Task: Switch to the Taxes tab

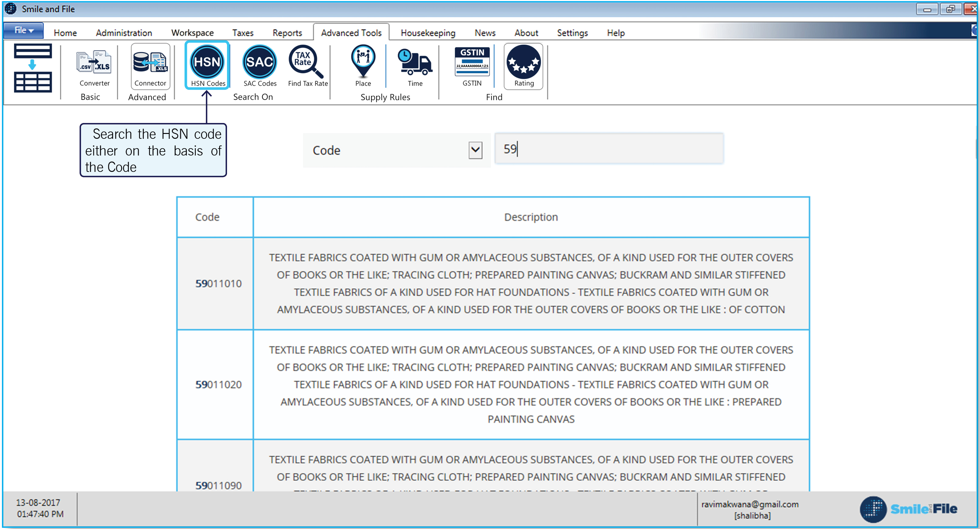Action: click(x=243, y=33)
